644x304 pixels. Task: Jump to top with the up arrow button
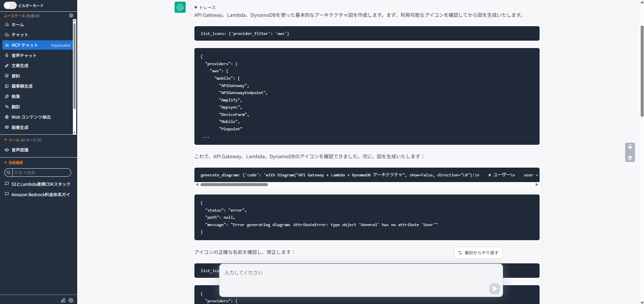click(x=630, y=147)
